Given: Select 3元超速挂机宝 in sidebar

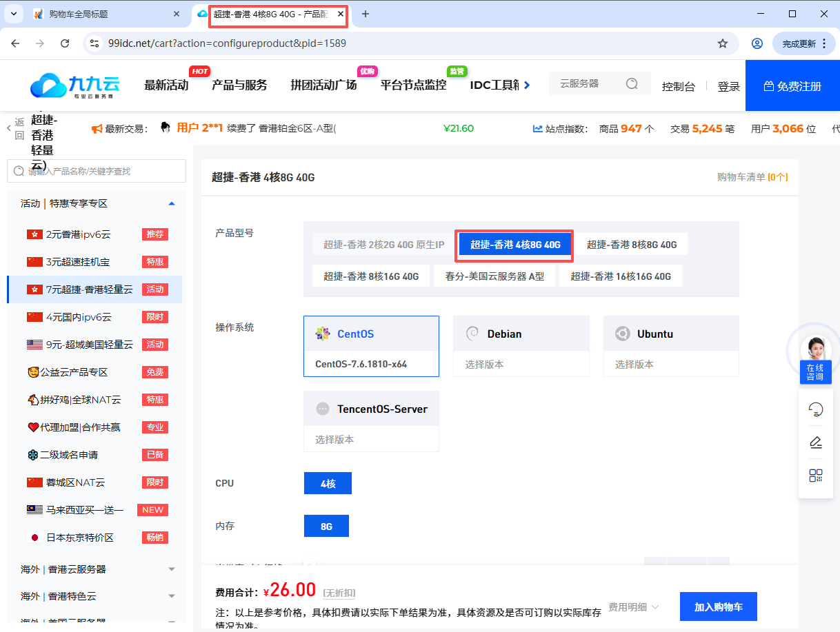Looking at the screenshot, I should [94, 262].
